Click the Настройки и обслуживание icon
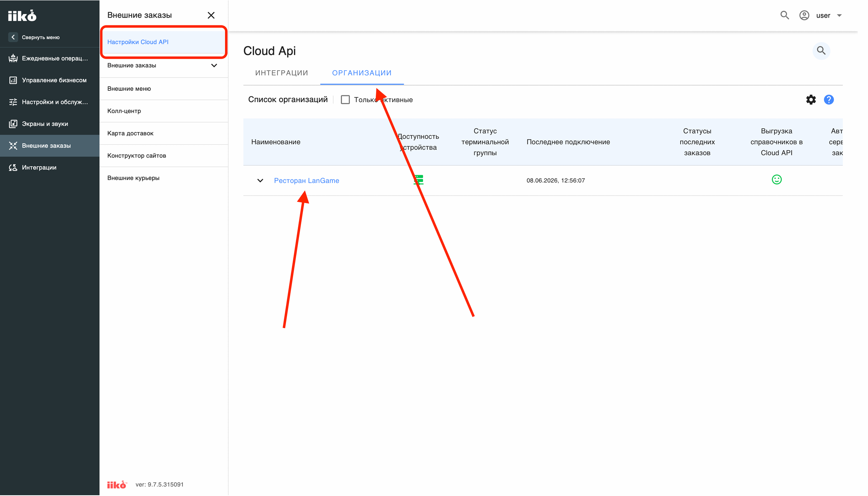This screenshot has width=868, height=496. pyautogui.click(x=13, y=102)
